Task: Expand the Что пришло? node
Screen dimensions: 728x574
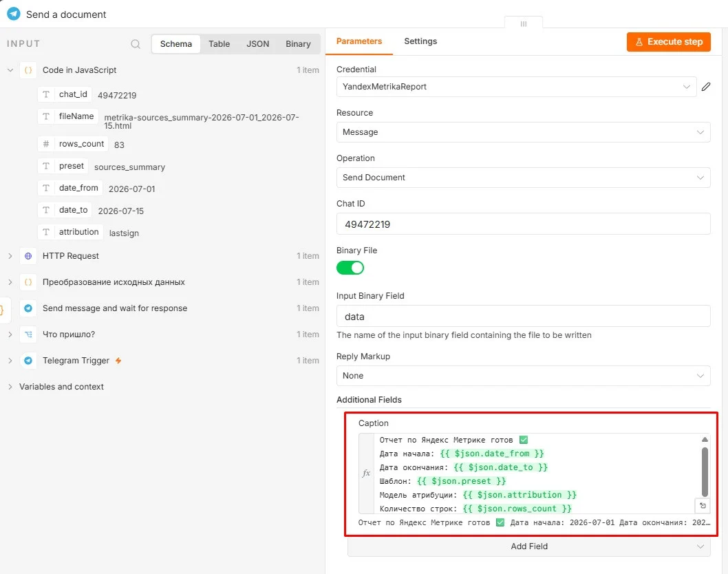Action: coord(10,334)
